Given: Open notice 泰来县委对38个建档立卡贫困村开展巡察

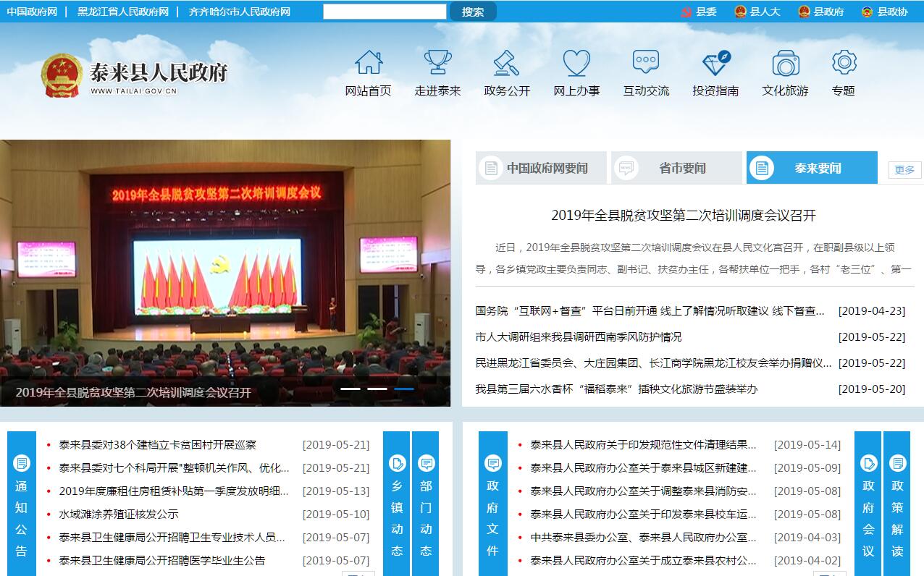Looking at the screenshot, I should click(158, 445).
